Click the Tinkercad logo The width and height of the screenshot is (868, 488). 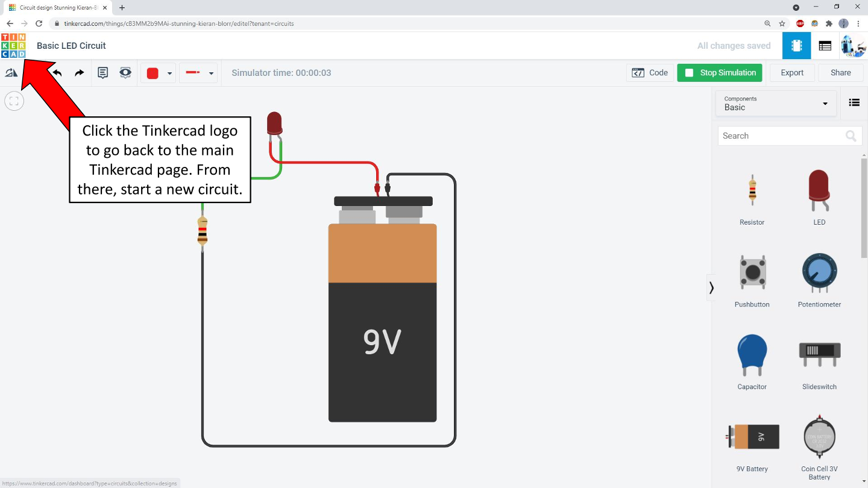[x=13, y=46]
